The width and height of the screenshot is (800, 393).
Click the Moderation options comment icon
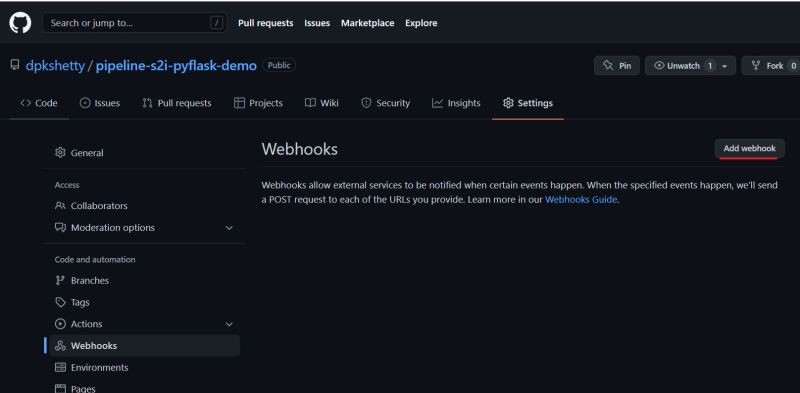[x=60, y=228]
